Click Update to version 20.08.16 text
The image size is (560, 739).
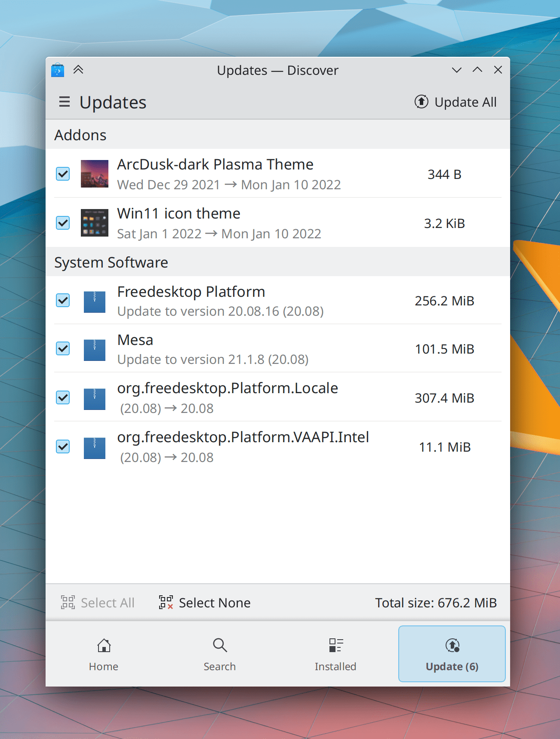220,311
